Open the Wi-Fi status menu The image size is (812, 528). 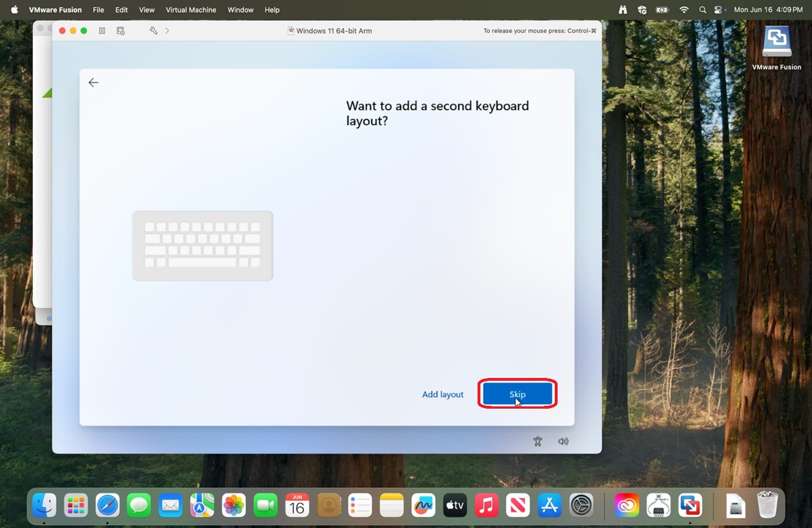tap(684, 10)
